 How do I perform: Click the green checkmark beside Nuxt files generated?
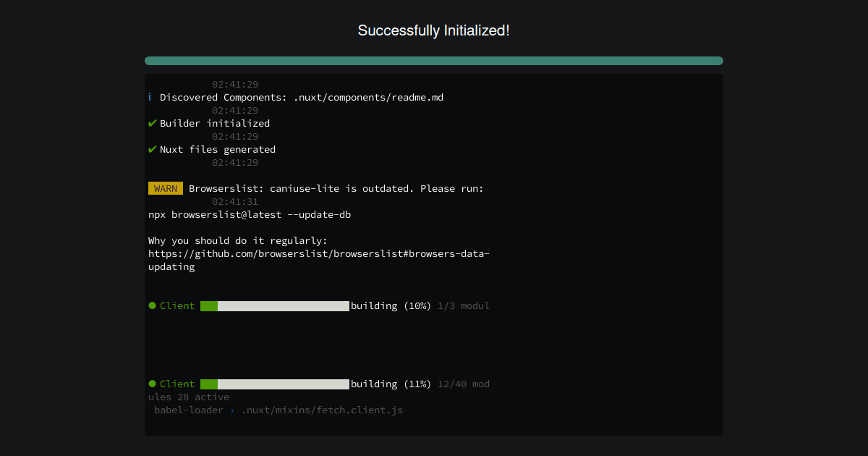click(x=153, y=149)
